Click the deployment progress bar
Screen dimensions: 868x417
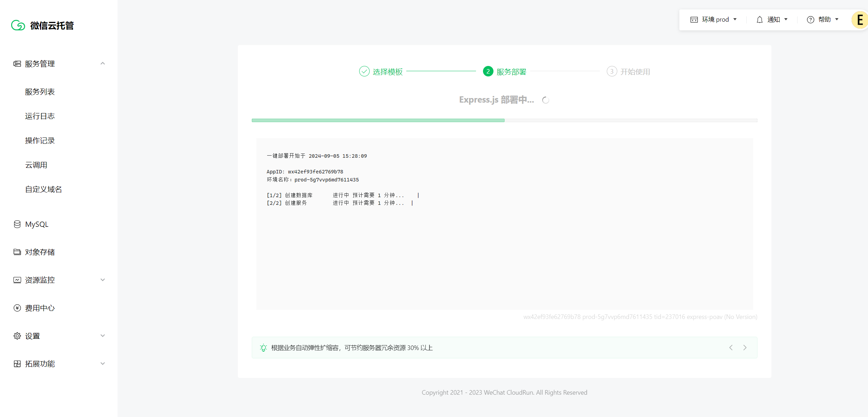(504, 120)
